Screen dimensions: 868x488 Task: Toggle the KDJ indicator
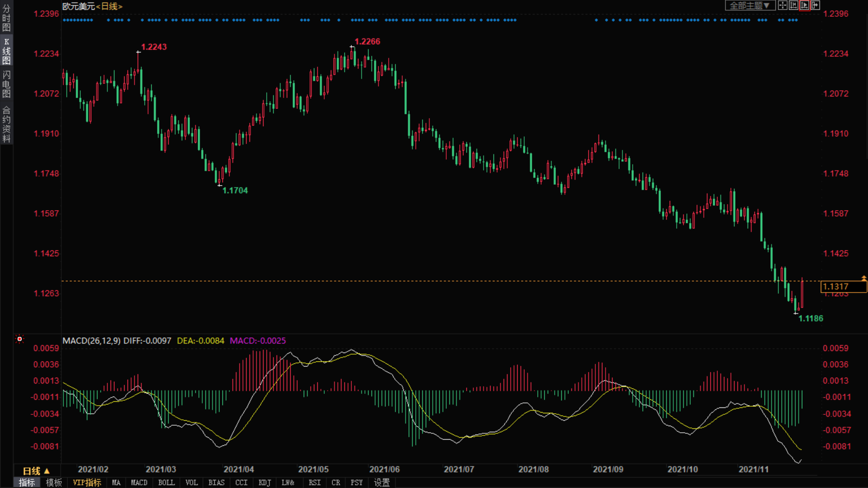pos(265,483)
